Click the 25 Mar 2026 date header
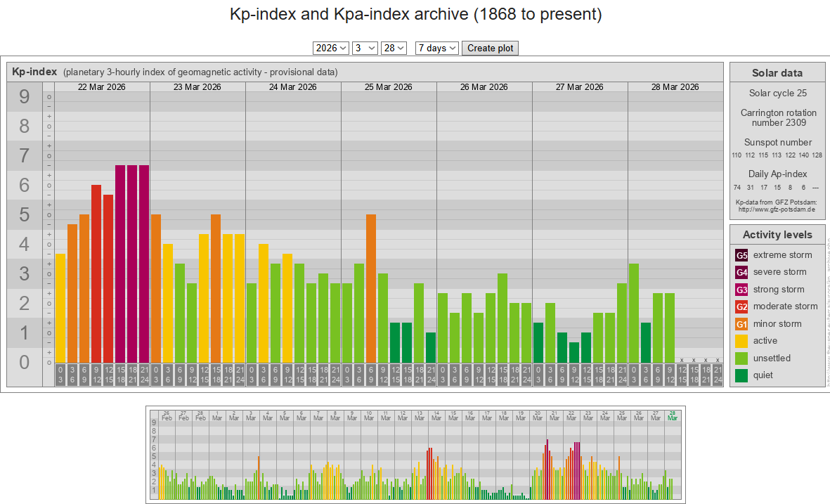The width and height of the screenshot is (830, 504). [389, 87]
